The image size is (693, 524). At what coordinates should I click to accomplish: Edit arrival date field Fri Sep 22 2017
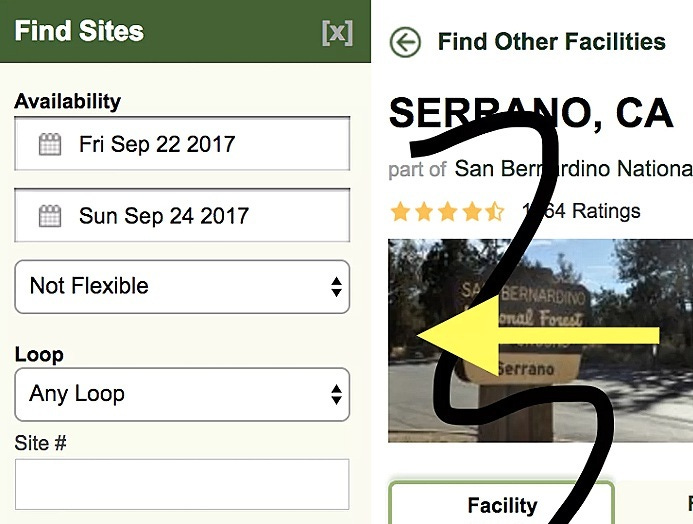[x=182, y=144]
